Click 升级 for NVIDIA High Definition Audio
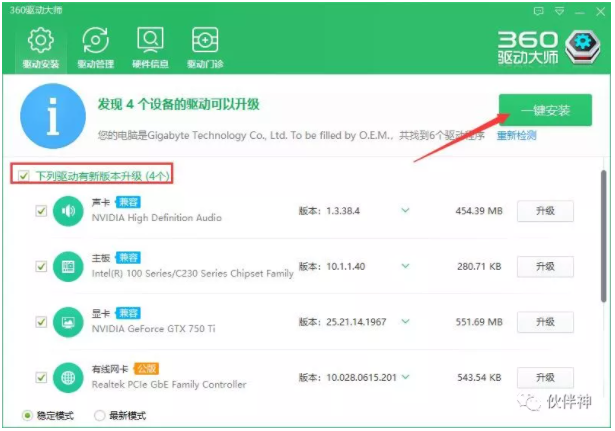The height and width of the screenshot is (431, 615). (545, 211)
